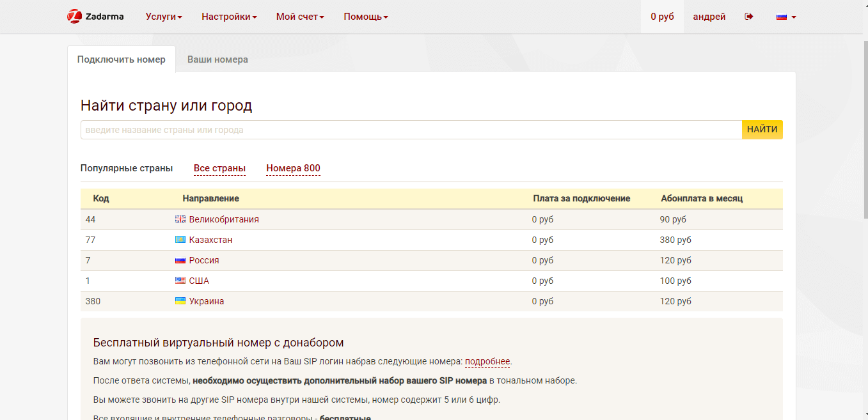Expand the Настройки dropdown menu

pyautogui.click(x=229, y=17)
